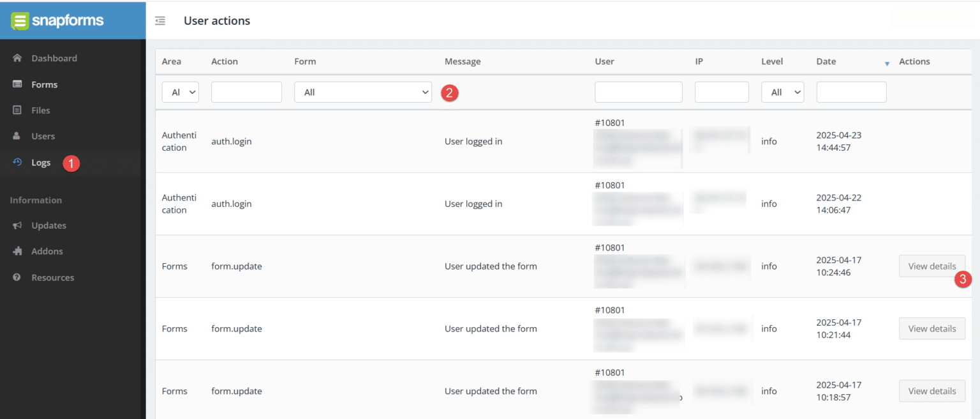Screen dimensions: 980x419
Task: Click the User actions page title
Action: coord(217,20)
